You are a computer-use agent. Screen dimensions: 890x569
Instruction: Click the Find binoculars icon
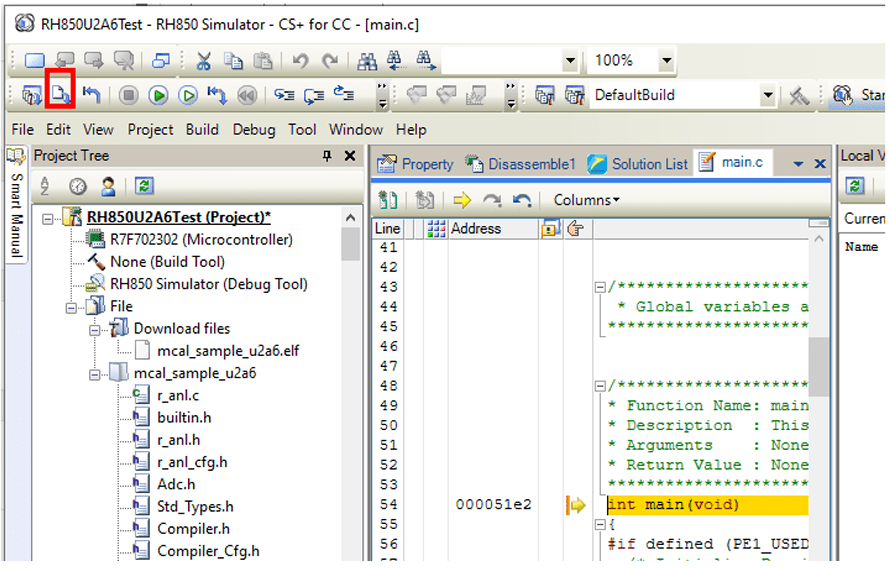(x=366, y=60)
